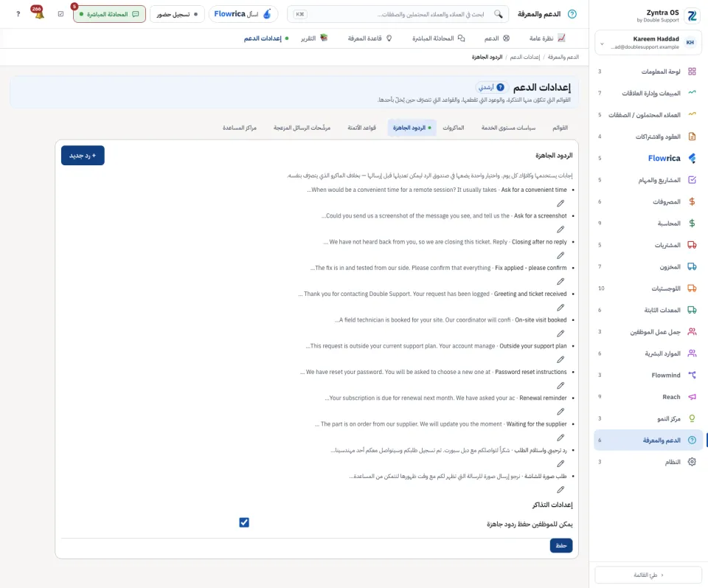Open نظرة عامة in top navigation
This screenshot has width=708, height=588.
pos(547,38)
